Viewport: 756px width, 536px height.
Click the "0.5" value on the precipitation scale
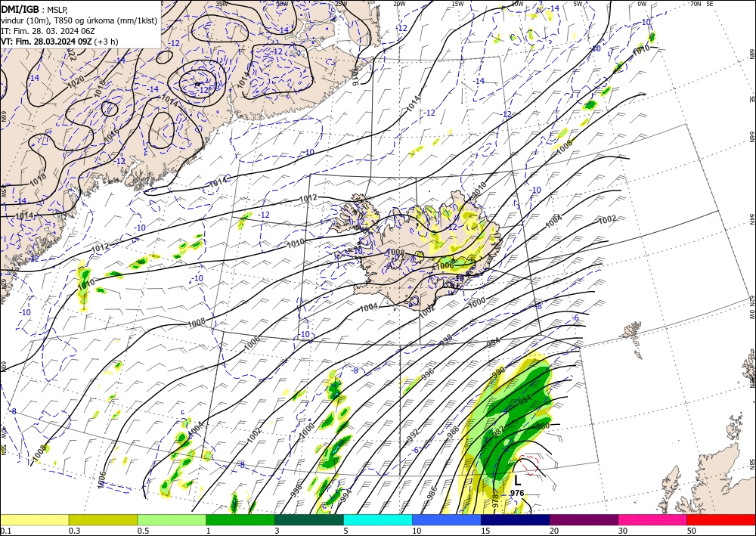coord(143,531)
